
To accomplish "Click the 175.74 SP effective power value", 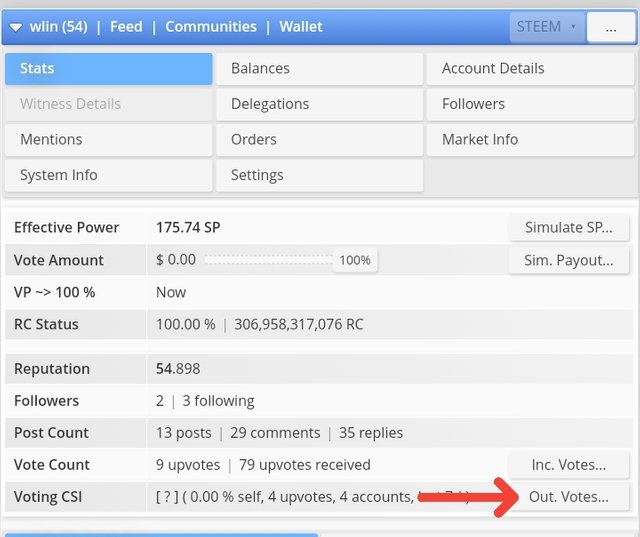I will [188, 227].
